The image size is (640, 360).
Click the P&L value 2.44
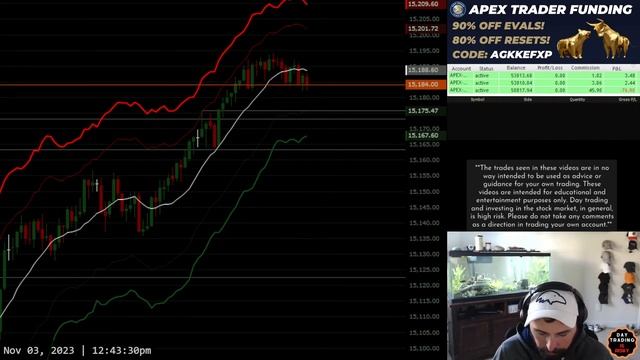pos(630,83)
